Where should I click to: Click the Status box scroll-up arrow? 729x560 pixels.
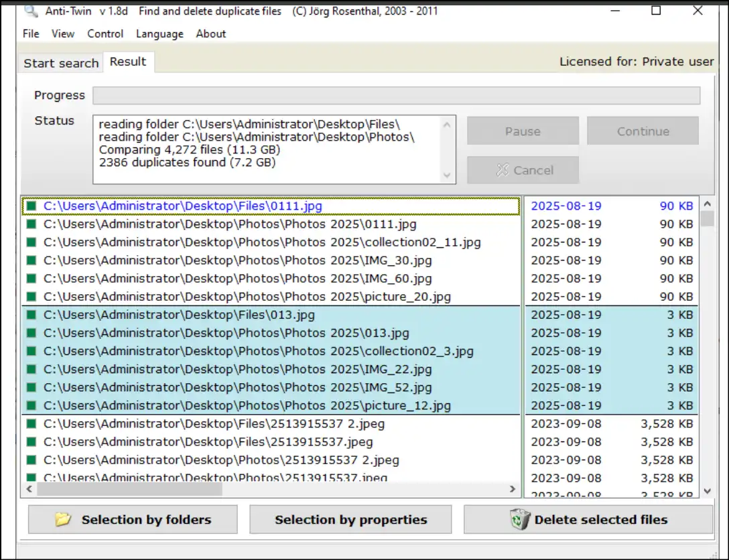tap(448, 124)
